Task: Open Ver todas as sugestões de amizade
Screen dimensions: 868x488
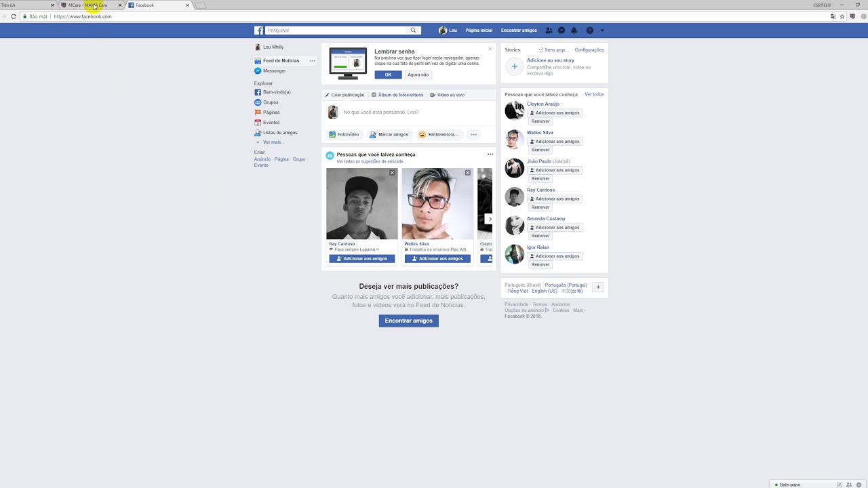Action: click(x=370, y=161)
